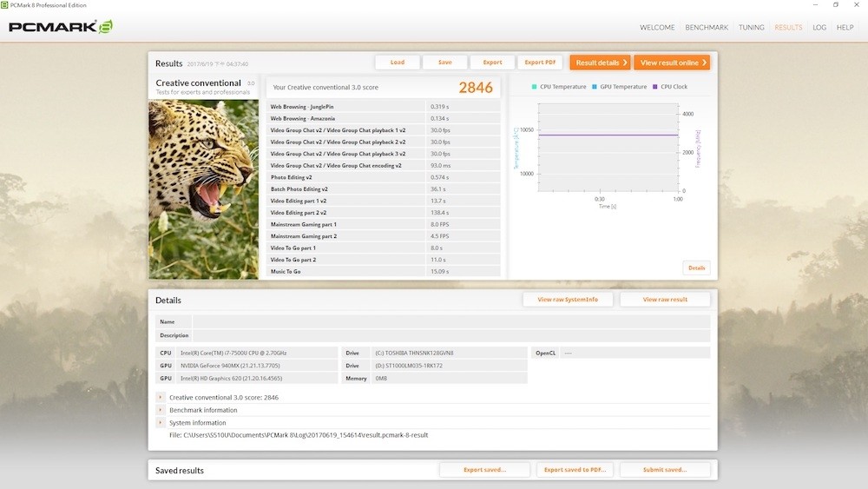Toggle the GPU Temperature legend swatch

coord(595,87)
